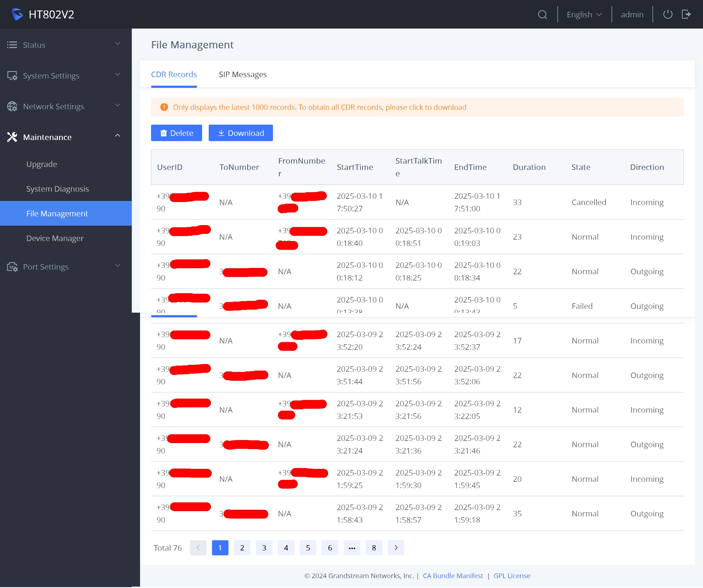Open the CA Bundle Manifest link

pyautogui.click(x=453, y=576)
